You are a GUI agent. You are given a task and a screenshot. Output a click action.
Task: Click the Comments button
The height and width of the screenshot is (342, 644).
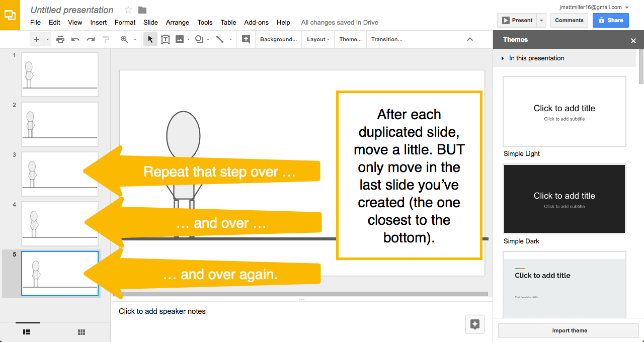tap(569, 20)
